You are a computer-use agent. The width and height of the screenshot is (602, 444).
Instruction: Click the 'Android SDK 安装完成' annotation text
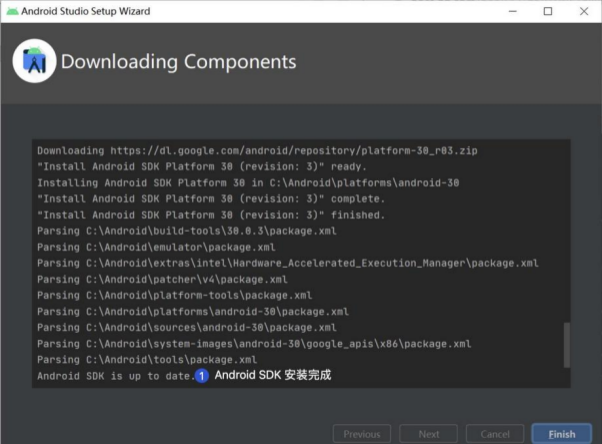272,376
